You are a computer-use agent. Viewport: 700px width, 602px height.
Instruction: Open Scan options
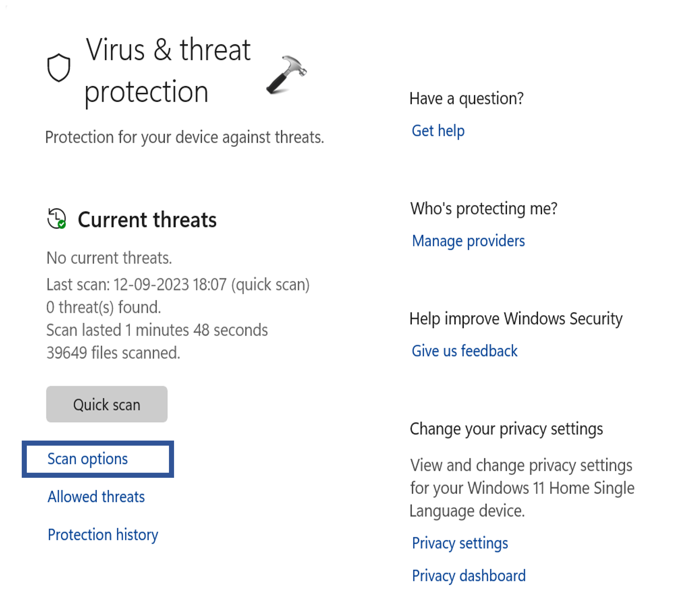tap(88, 459)
